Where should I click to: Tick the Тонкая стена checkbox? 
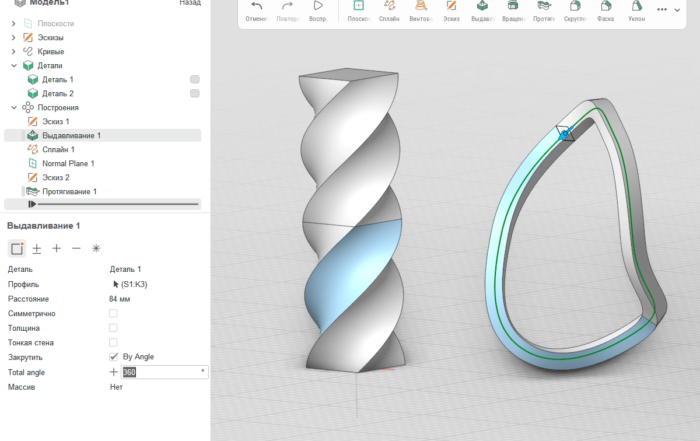(x=113, y=343)
